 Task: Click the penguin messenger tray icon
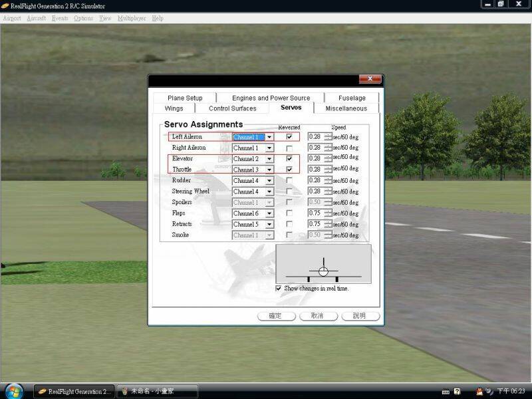pos(479,392)
